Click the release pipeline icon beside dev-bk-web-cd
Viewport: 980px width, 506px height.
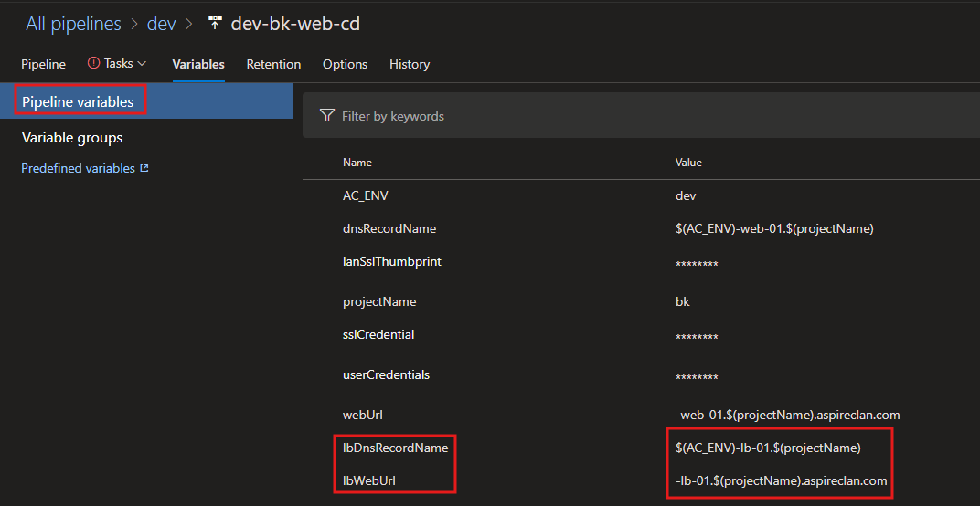coord(215,24)
